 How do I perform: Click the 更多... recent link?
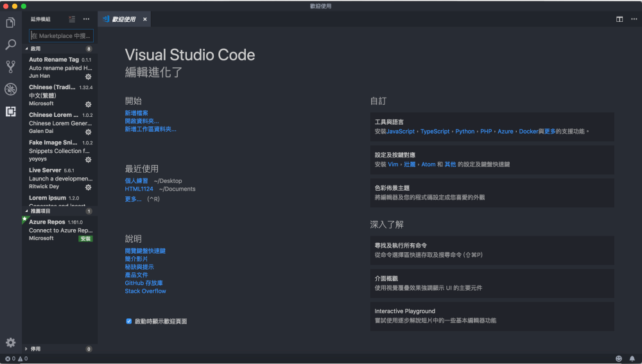point(133,199)
